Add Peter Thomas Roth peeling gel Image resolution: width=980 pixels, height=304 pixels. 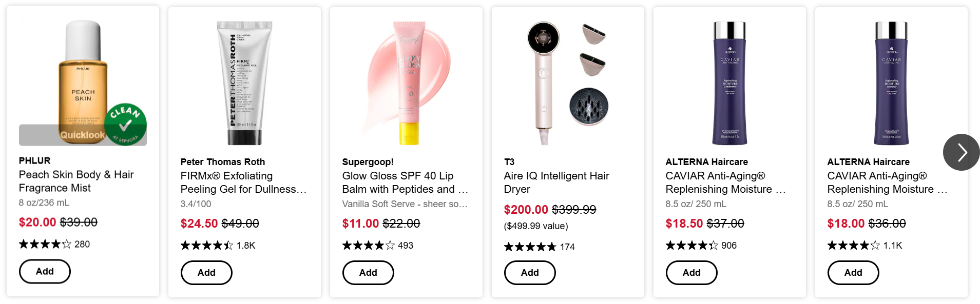click(x=206, y=273)
